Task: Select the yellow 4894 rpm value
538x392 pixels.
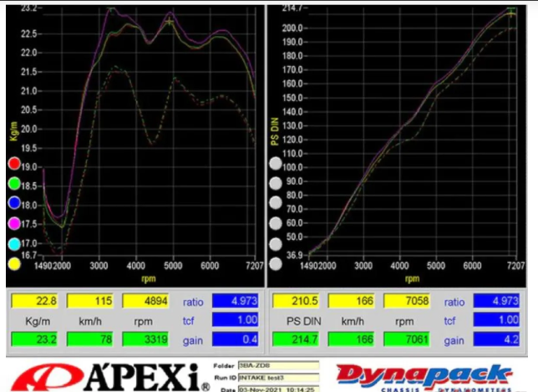Action: tap(145, 301)
